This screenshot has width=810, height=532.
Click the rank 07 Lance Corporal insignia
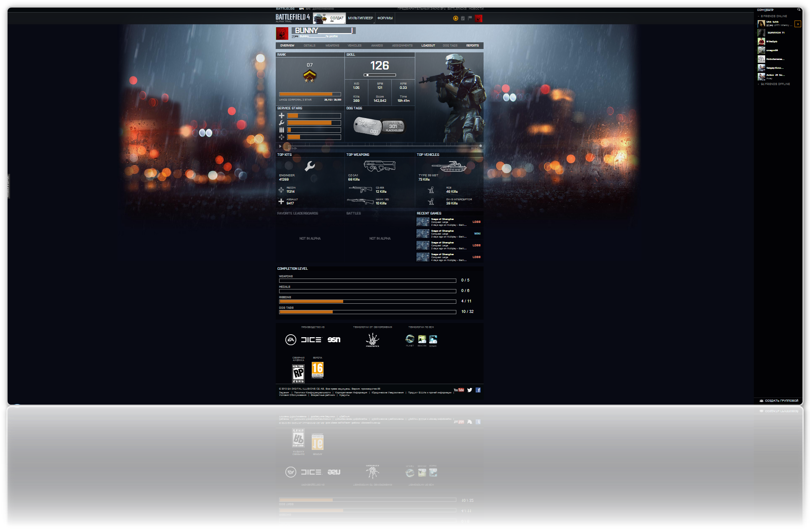310,76
